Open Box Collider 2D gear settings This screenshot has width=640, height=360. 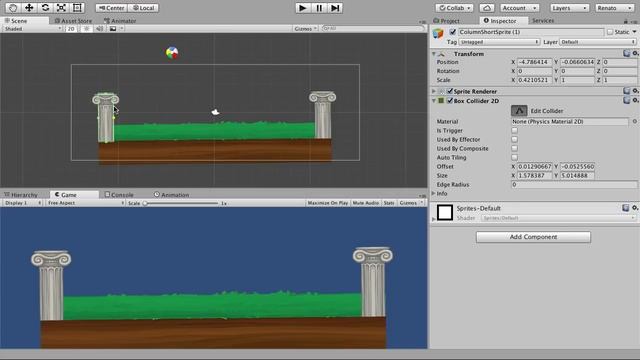pyautogui.click(x=635, y=100)
